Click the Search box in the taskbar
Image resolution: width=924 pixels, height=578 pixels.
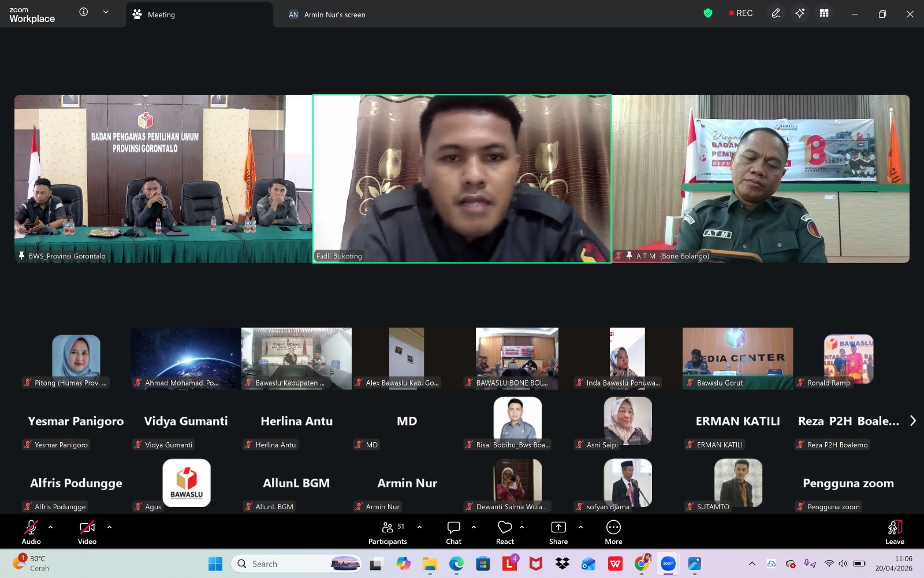coord(297,564)
